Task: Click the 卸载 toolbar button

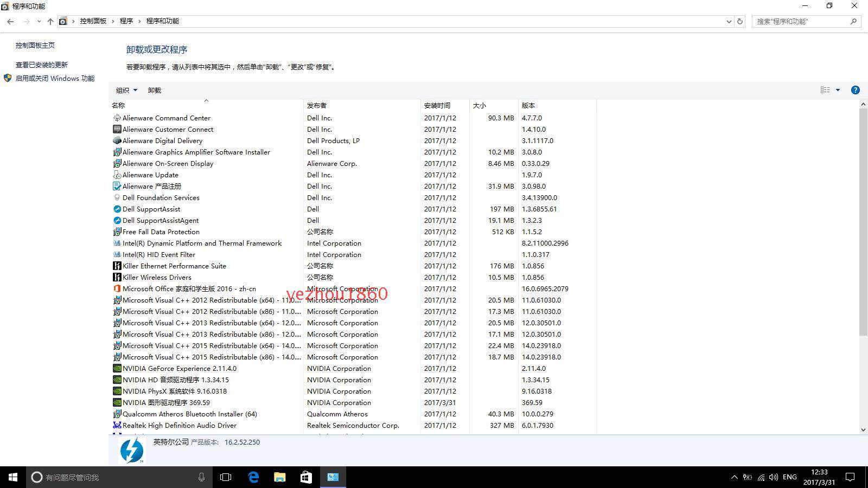Action: tap(155, 90)
